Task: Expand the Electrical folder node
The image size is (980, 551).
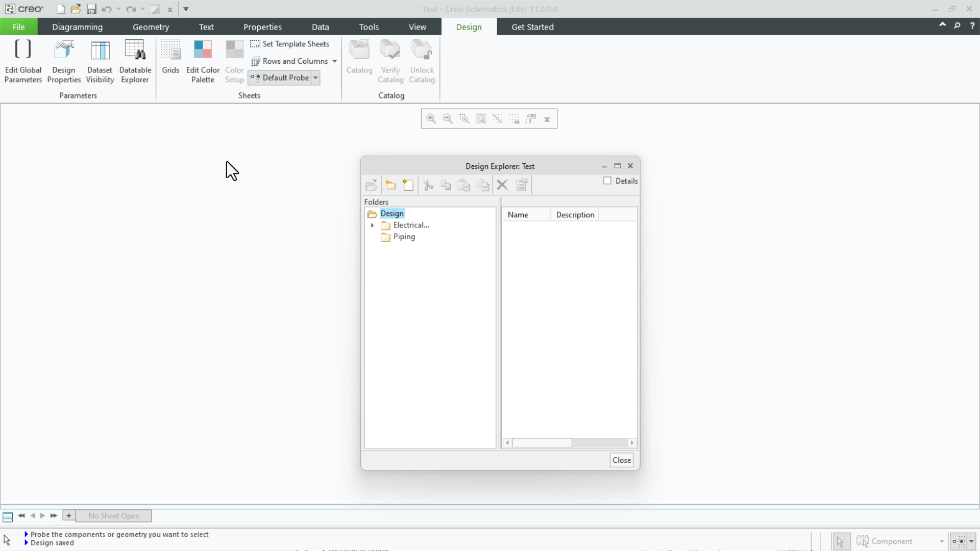Action: [373, 226]
